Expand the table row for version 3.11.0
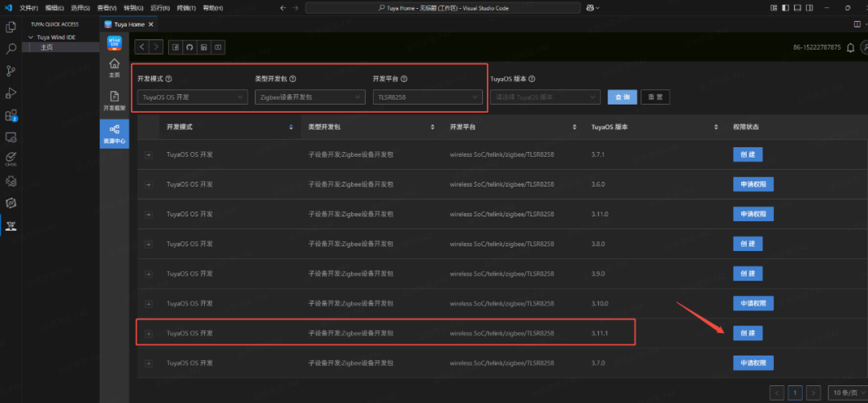The width and height of the screenshot is (868, 403). coord(149,214)
